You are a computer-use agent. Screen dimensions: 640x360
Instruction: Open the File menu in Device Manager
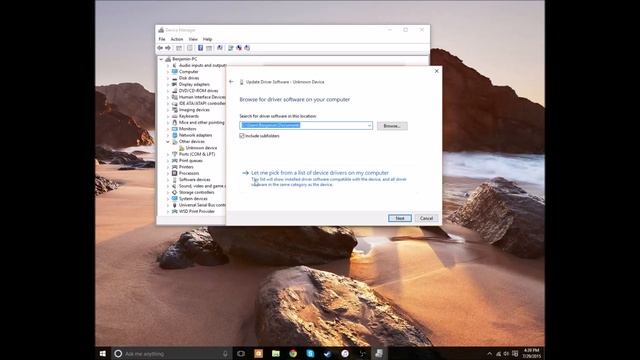162,39
